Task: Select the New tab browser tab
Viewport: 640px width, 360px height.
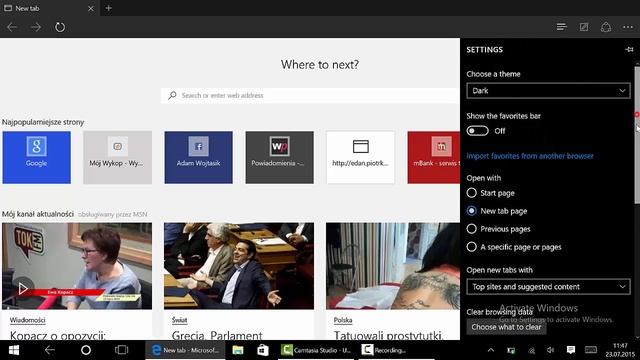Action: (x=49, y=8)
